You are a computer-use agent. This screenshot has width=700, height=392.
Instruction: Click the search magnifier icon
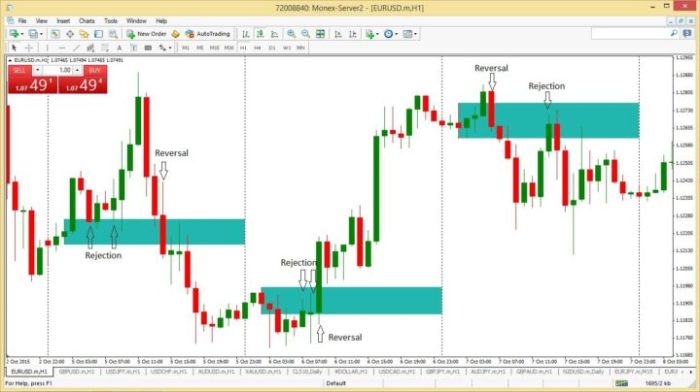tap(674, 33)
